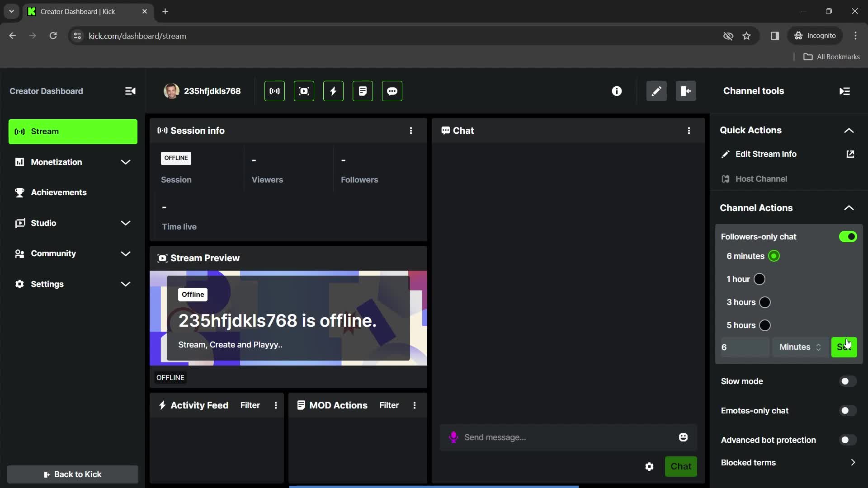Screen dimensions: 868x488
Task: Open Activity Feed Filter
Action: (x=250, y=405)
